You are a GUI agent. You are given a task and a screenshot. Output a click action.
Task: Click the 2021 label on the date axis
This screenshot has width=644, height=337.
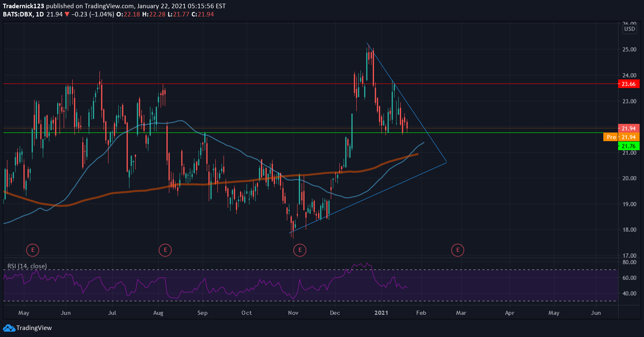[x=381, y=313]
